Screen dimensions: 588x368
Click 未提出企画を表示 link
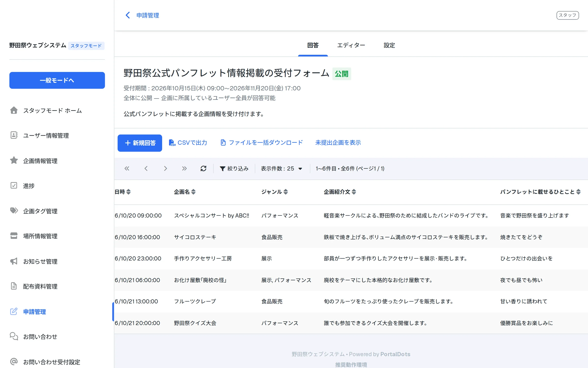pyautogui.click(x=338, y=143)
